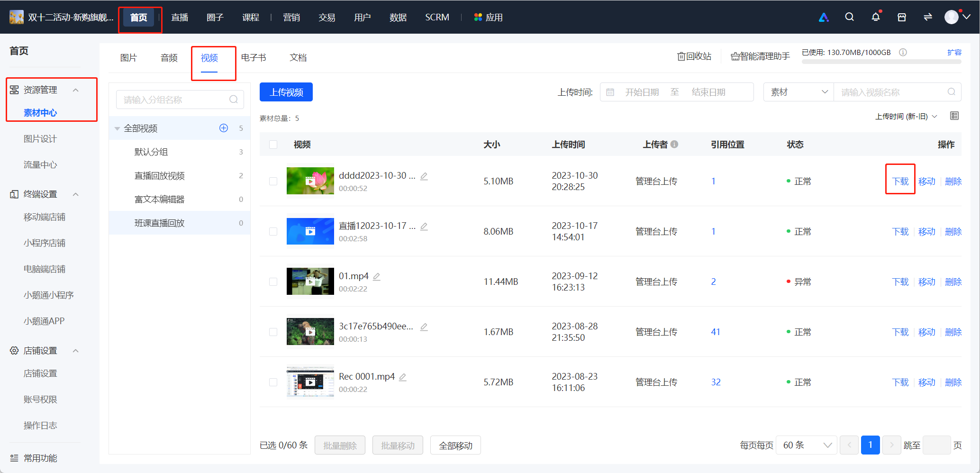This screenshot has width=980, height=473.
Task: Switch to the 文档 tab
Action: click(298, 57)
